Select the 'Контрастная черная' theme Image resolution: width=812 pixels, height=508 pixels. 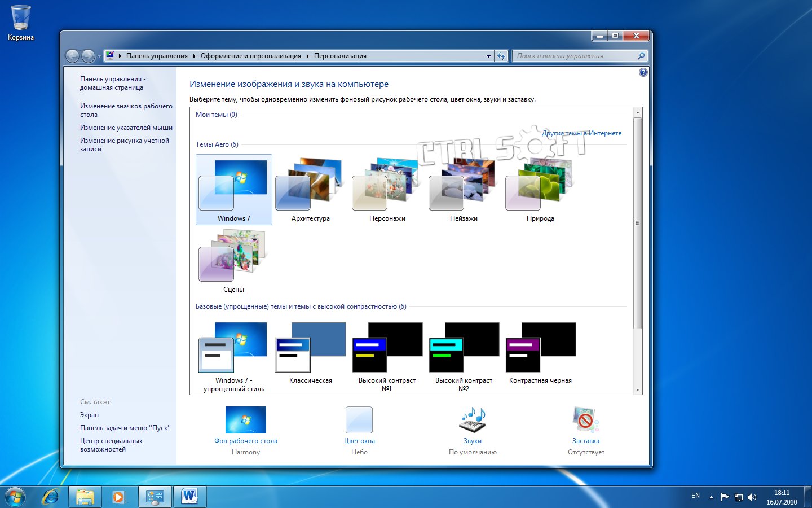click(540, 353)
